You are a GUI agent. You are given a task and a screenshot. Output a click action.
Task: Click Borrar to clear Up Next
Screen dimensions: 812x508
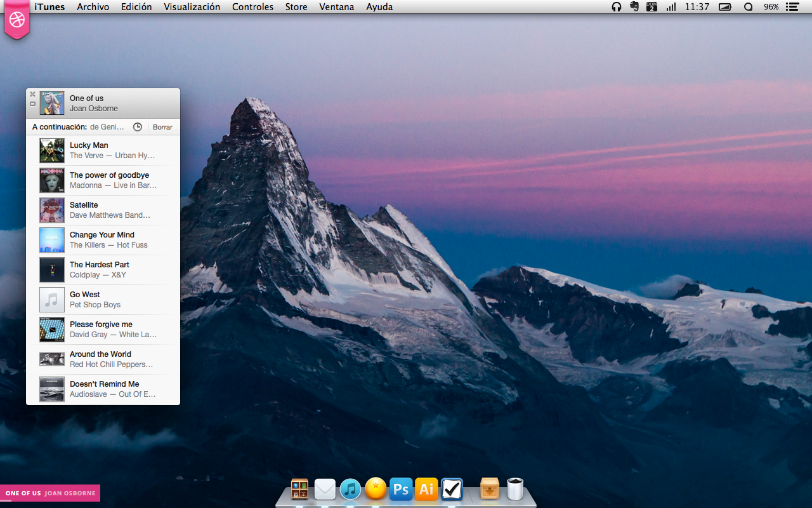click(x=162, y=127)
